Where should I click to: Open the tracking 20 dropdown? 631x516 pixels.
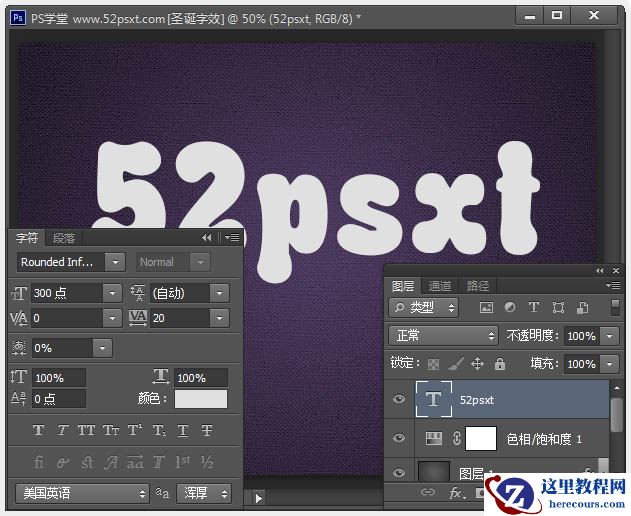[219, 318]
